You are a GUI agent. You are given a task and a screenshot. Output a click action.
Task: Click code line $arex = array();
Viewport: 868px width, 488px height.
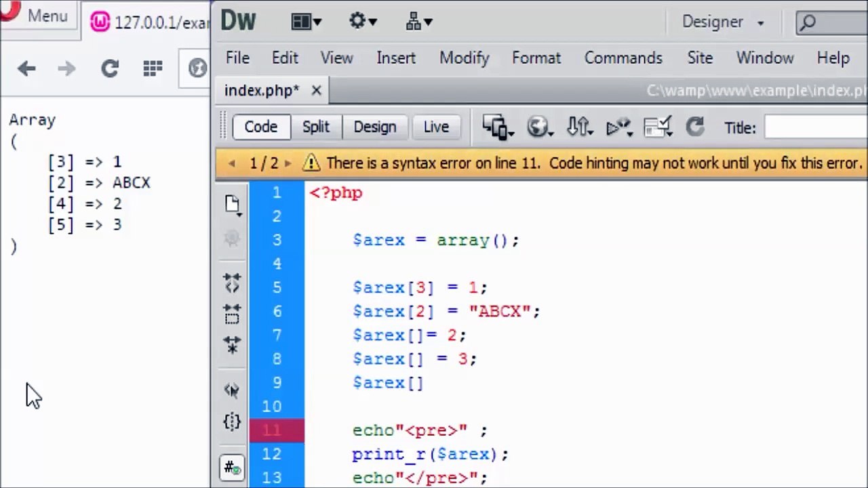pos(435,241)
